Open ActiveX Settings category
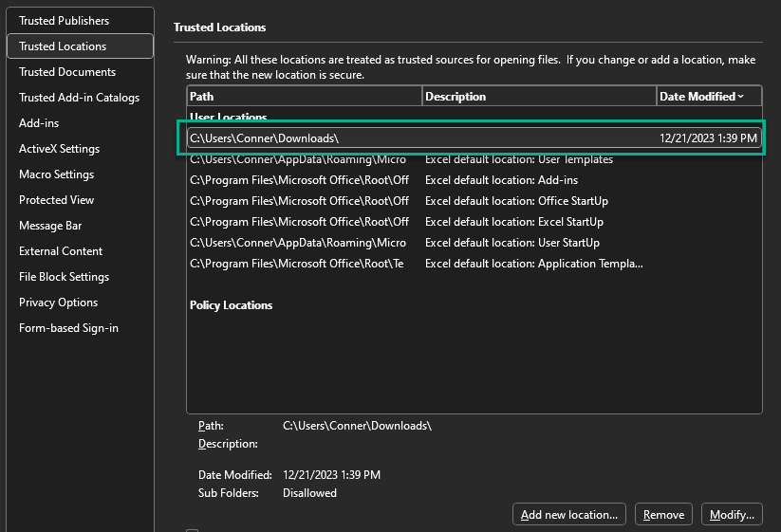Image resolution: width=781 pixels, height=532 pixels. pyautogui.click(x=59, y=149)
